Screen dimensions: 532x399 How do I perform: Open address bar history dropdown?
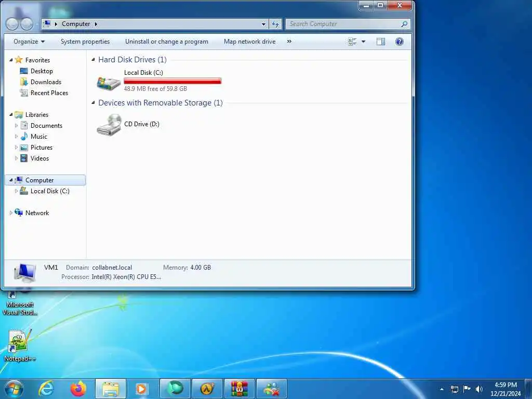click(x=263, y=24)
